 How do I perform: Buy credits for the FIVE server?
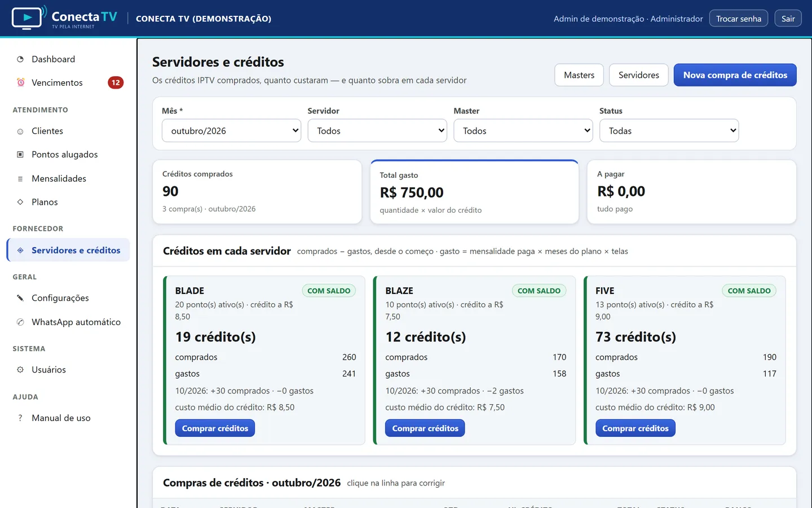[636, 428]
